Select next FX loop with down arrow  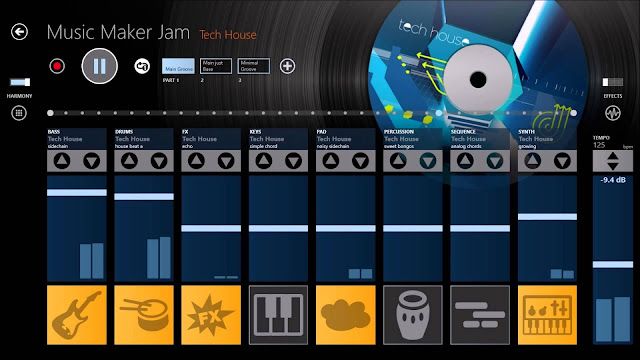(226, 161)
